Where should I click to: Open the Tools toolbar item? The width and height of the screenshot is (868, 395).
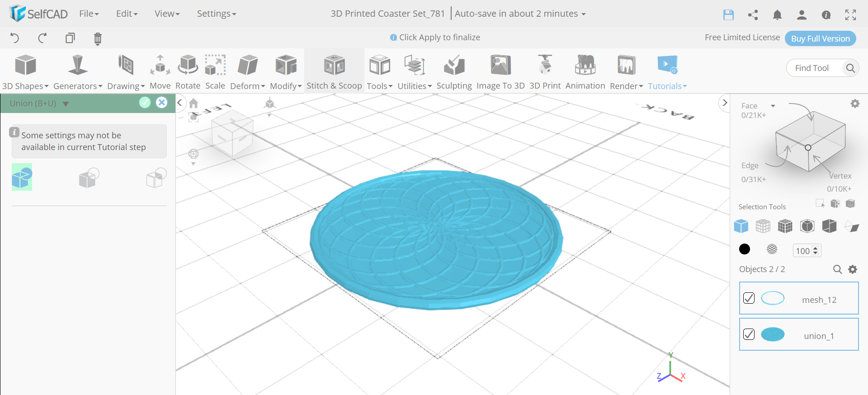coord(379,72)
